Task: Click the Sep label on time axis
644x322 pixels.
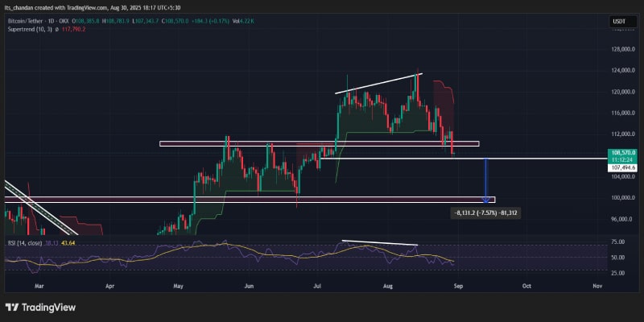Action: 458,286
